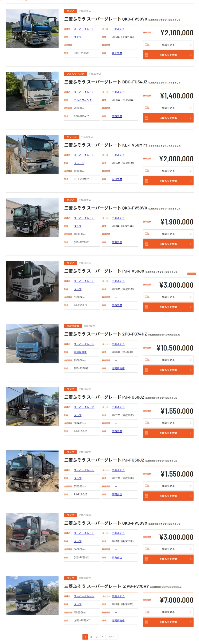Click 次へ next page button
Image resolution: width=199 pixels, height=644 pixels.
click(x=111, y=637)
